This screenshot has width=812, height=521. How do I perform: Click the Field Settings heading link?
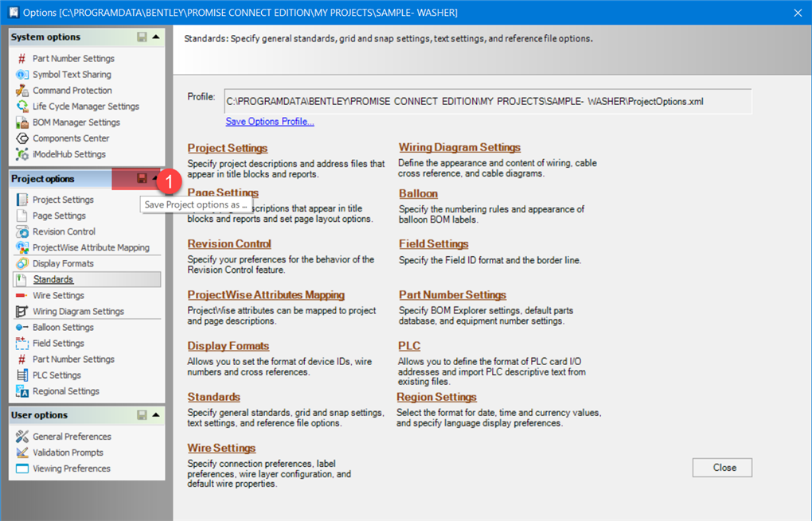point(433,243)
